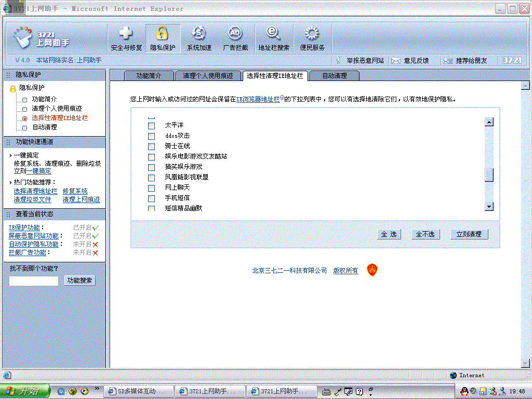Click the 立刻清理 button
This screenshot has height=399, width=532.
tap(469, 234)
